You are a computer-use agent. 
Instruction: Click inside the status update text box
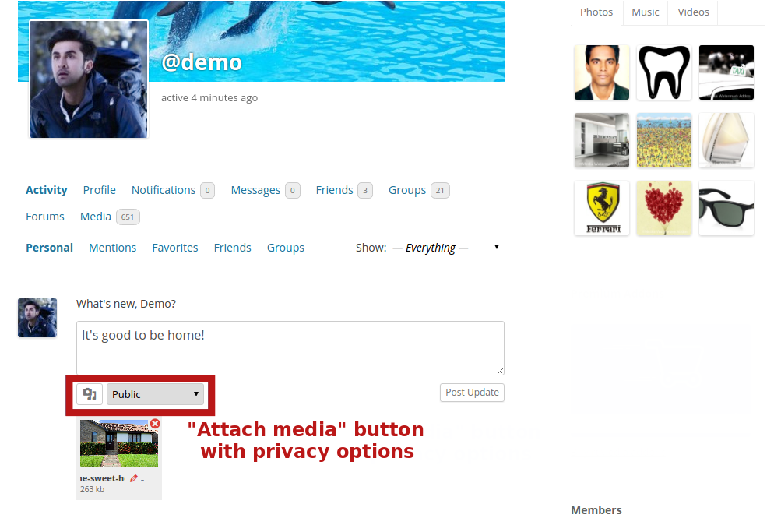coord(290,348)
